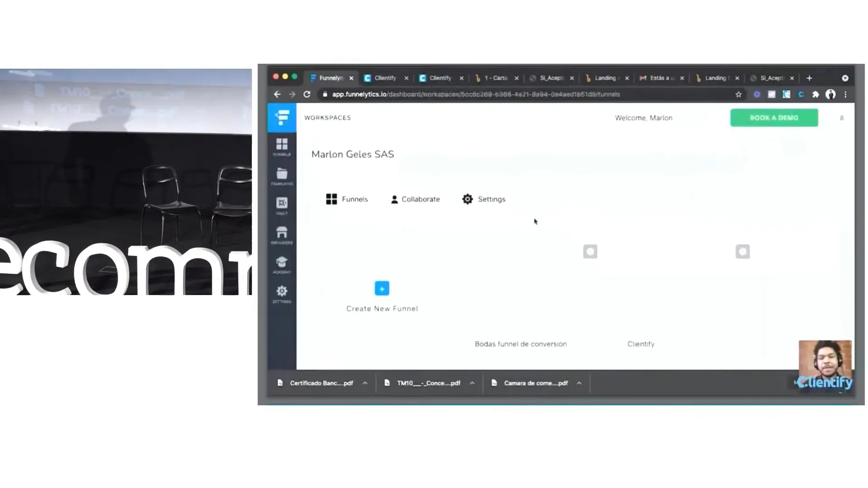Image resolution: width=868 pixels, height=488 pixels.
Task: Open the Academy graduation cap icon
Action: (x=282, y=263)
